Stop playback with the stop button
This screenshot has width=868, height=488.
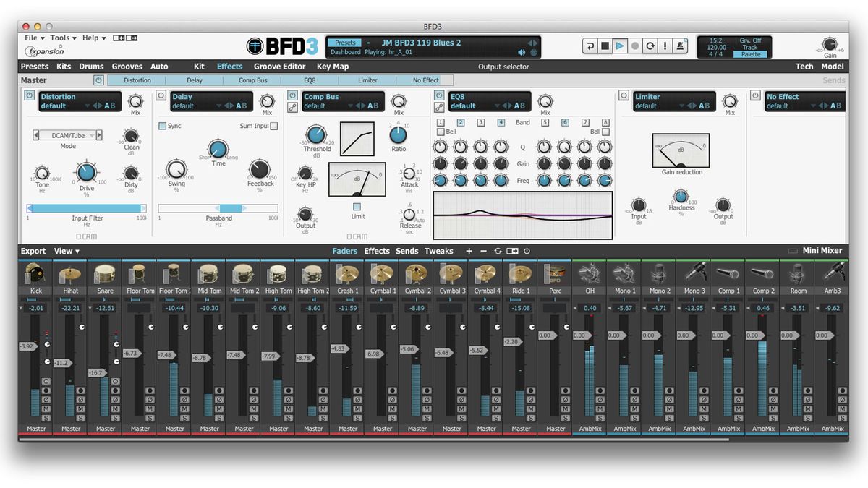tap(605, 46)
